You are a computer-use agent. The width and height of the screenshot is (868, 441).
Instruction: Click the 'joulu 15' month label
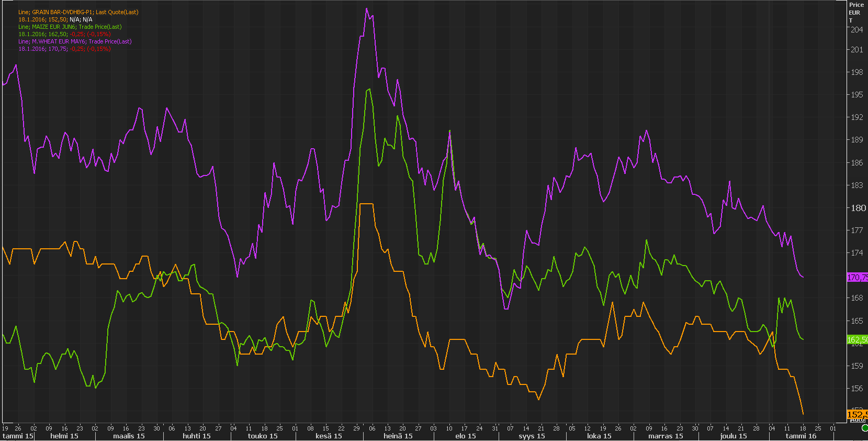(734, 436)
